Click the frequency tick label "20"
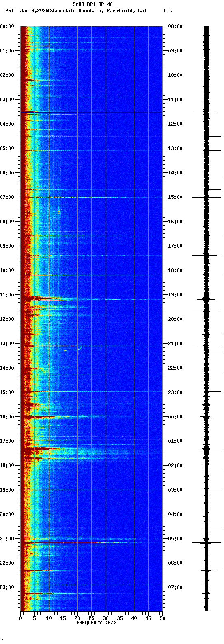Image resolution: width=224 pixels, height=644 pixels. [x=77, y=618]
